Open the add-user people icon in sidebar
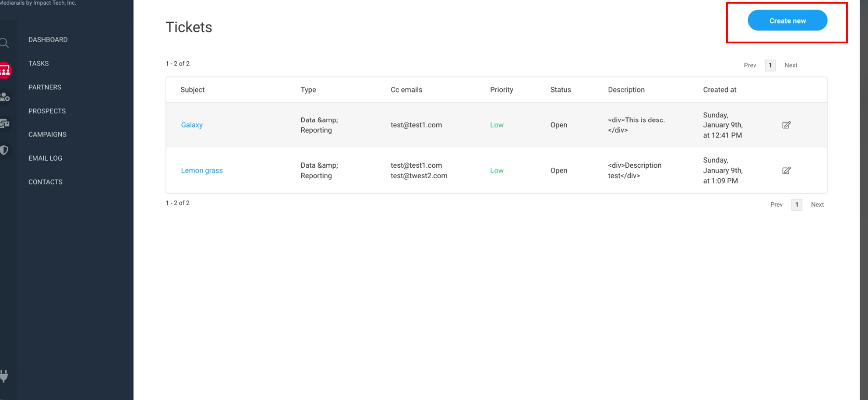 tap(5, 97)
